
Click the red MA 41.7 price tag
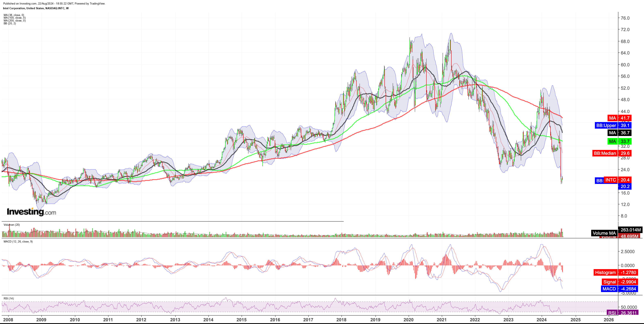click(x=619, y=118)
